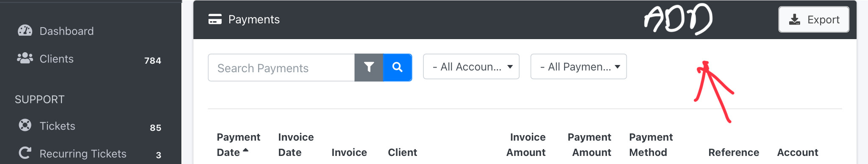Viewport: 868px width, 164px height.
Task: Open Recurring Tickets in sidebar
Action: click(83, 153)
